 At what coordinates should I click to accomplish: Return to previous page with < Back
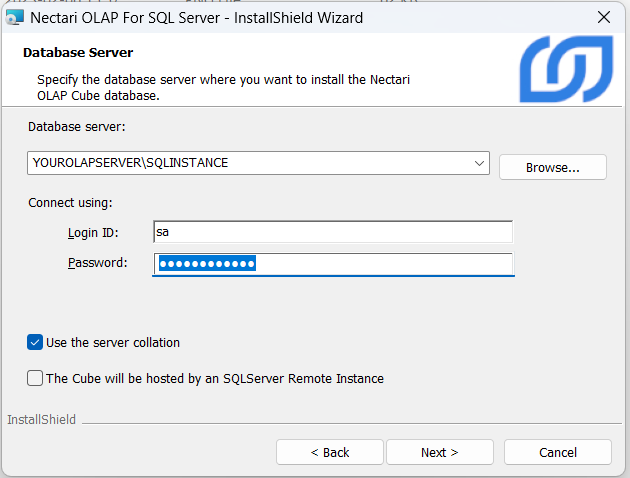coord(330,452)
